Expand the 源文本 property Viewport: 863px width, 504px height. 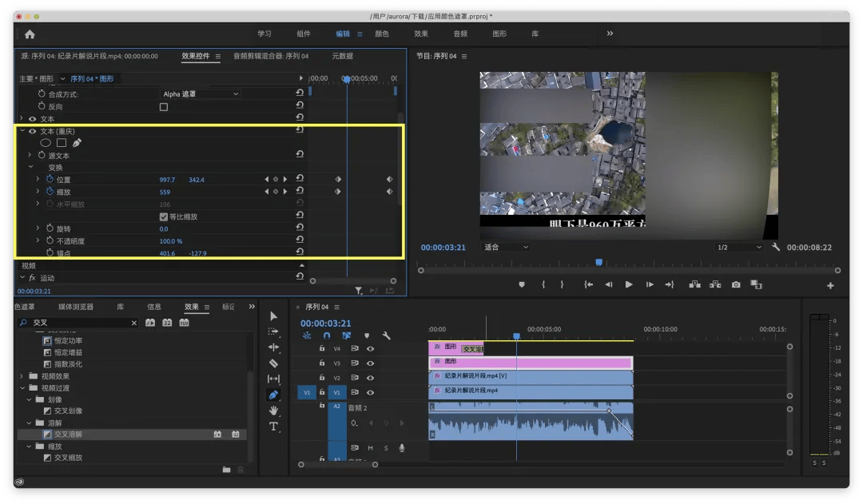(x=30, y=155)
